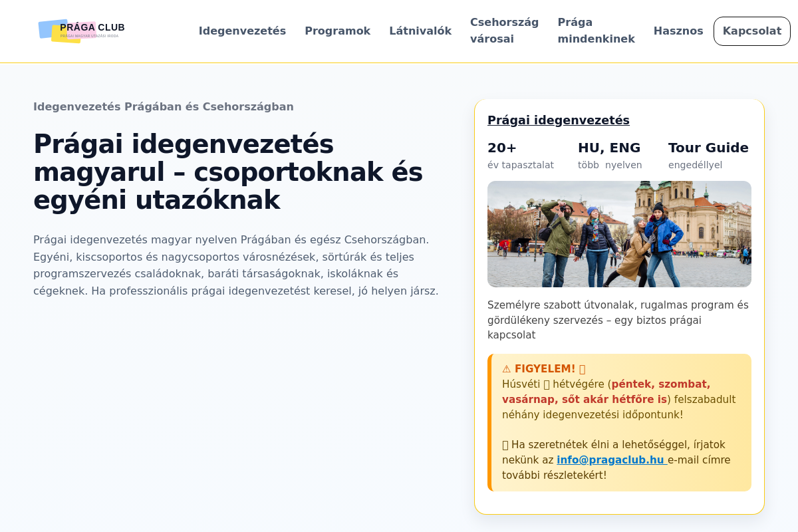The height and width of the screenshot is (532, 798).
Task: Expand the Hasznos navigation item
Action: pyautogui.click(x=678, y=31)
